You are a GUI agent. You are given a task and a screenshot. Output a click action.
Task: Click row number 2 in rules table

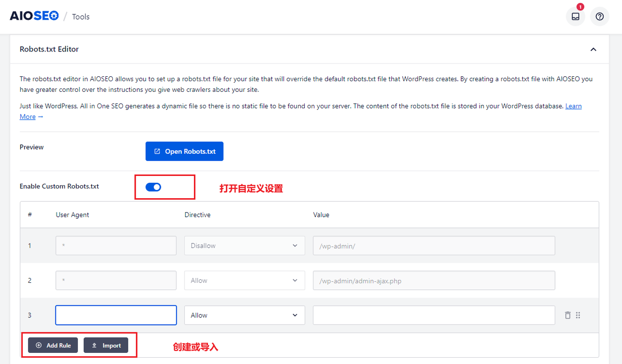30,280
